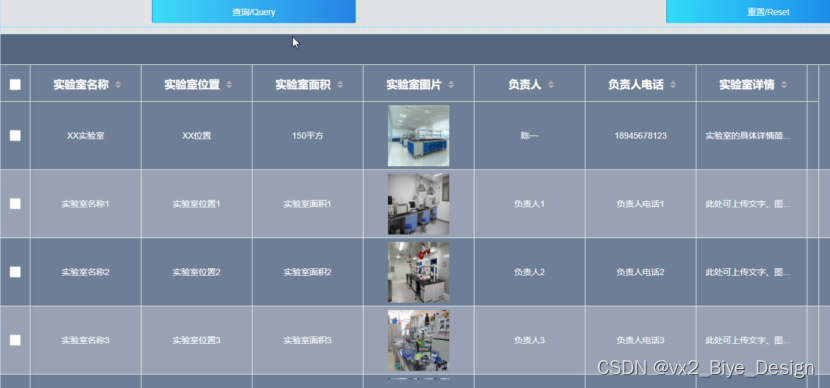Screen dimensions: 830x388
Task: Select the 实验室名称2 cell
Action: (86, 272)
